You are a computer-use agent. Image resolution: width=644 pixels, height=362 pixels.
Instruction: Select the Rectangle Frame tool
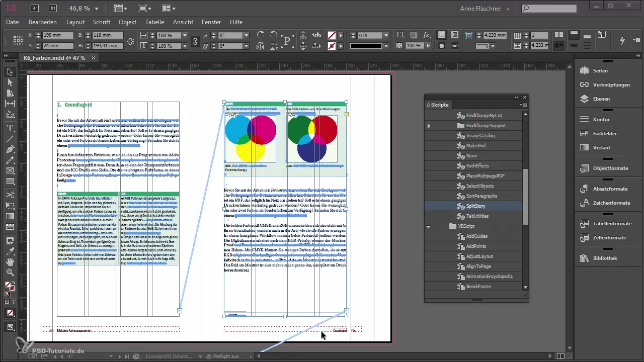point(10,171)
